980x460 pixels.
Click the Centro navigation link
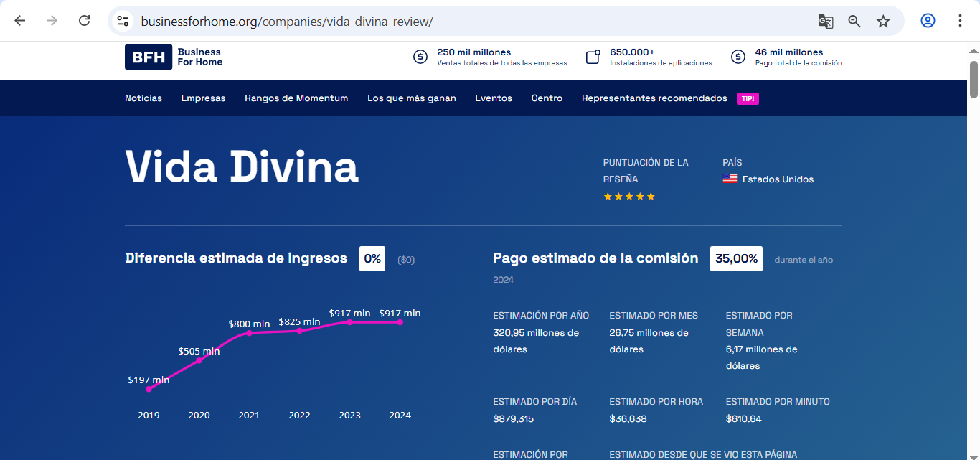click(x=547, y=98)
